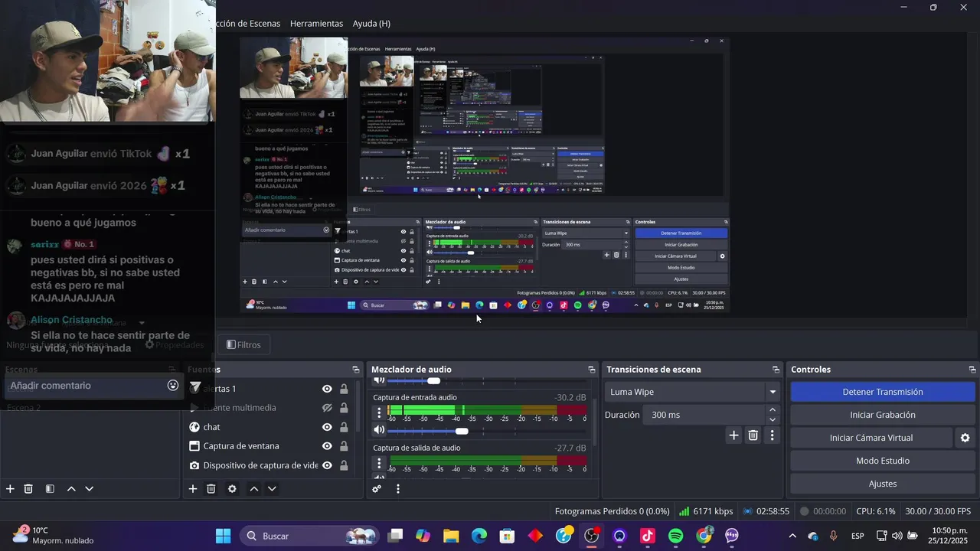
Task: Undock the Transiciones de escena panel
Action: (x=776, y=370)
